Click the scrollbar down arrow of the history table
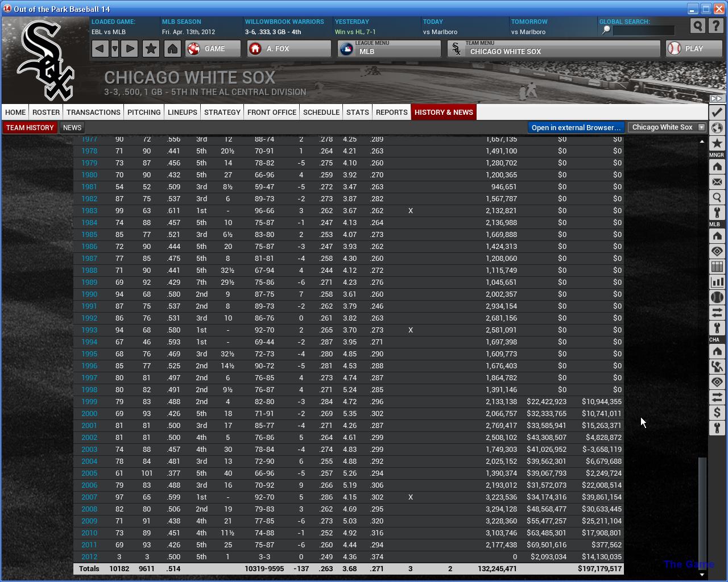The height and width of the screenshot is (582, 728). tap(702, 574)
